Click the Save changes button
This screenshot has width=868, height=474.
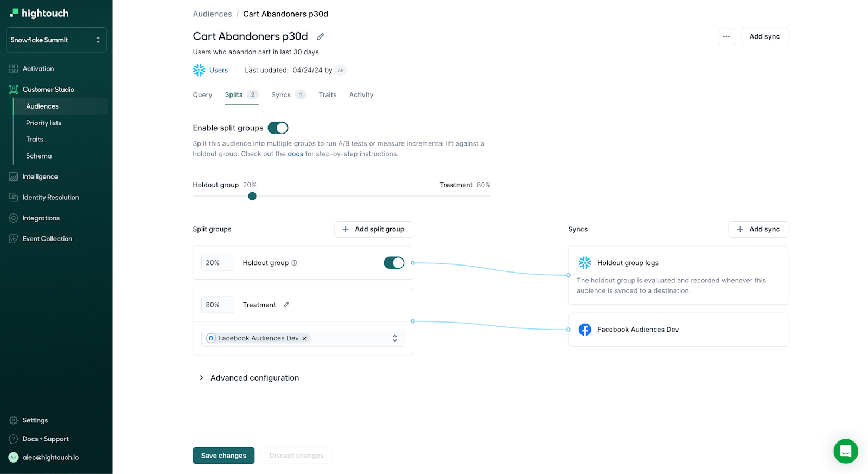tap(224, 456)
